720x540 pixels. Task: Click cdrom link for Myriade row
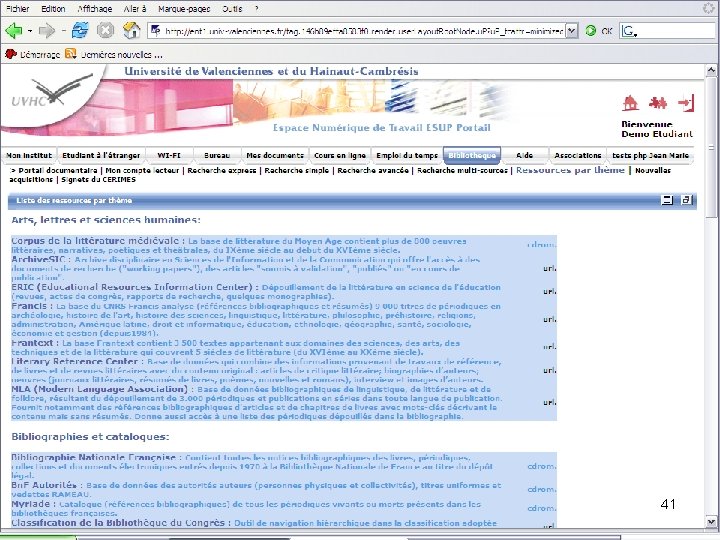[541, 508]
